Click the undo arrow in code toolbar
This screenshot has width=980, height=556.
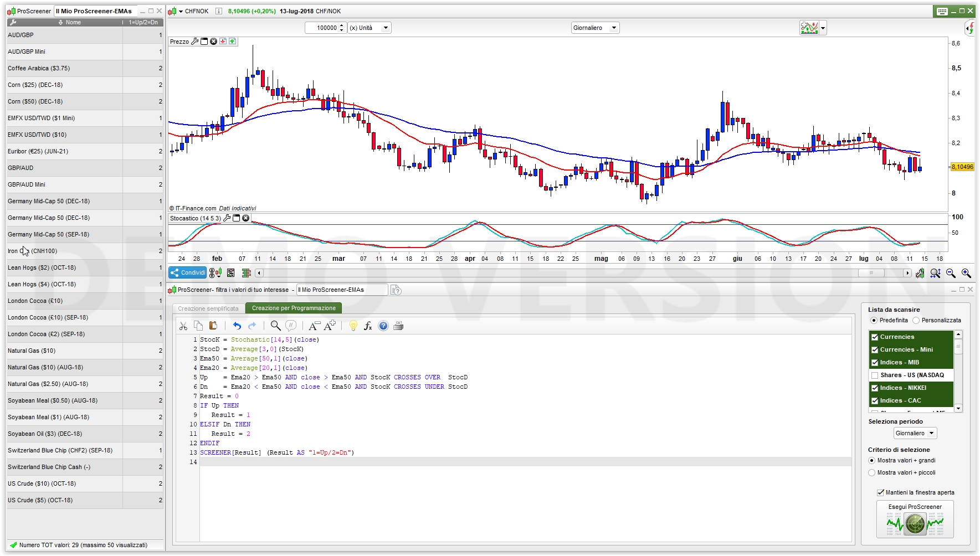point(237,326)
